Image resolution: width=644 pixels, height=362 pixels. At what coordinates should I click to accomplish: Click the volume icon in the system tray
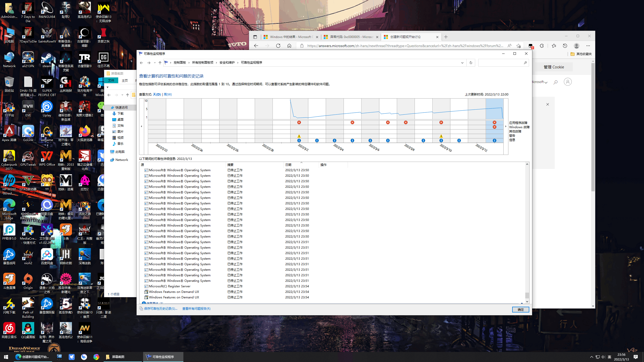click(x=603, y=357)
